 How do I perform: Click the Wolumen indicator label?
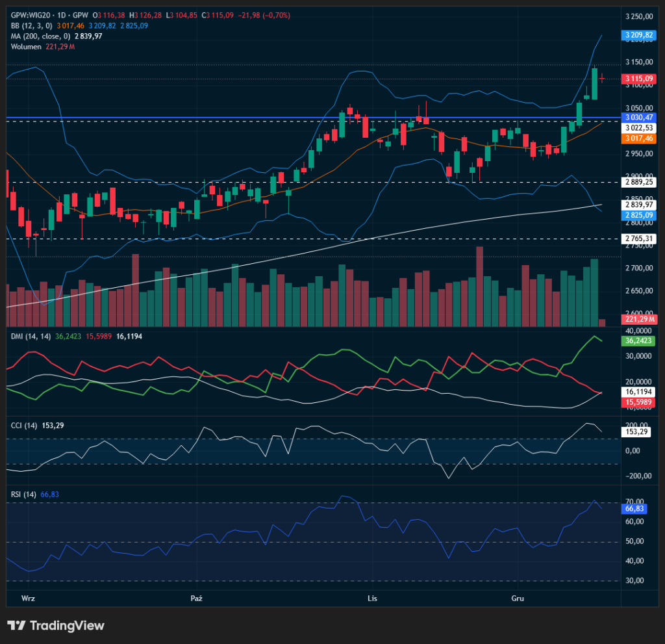(x=27, y=46)
